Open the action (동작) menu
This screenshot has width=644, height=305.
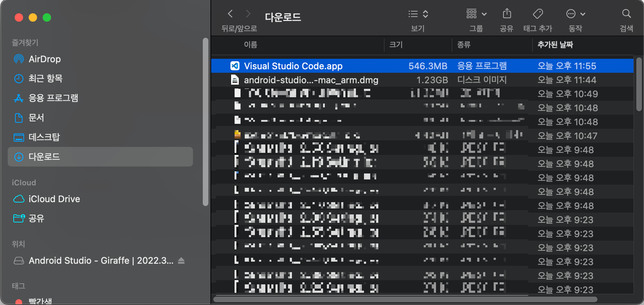pos(575,14)
